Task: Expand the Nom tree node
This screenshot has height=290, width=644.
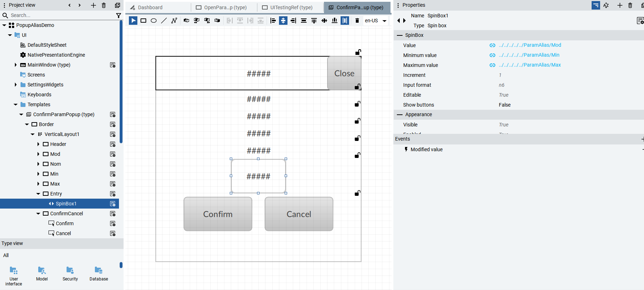Action: (38, 164)
